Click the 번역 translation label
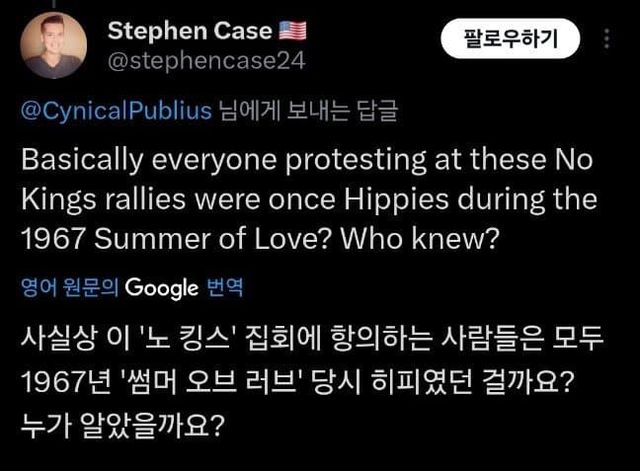 [224, 288]
